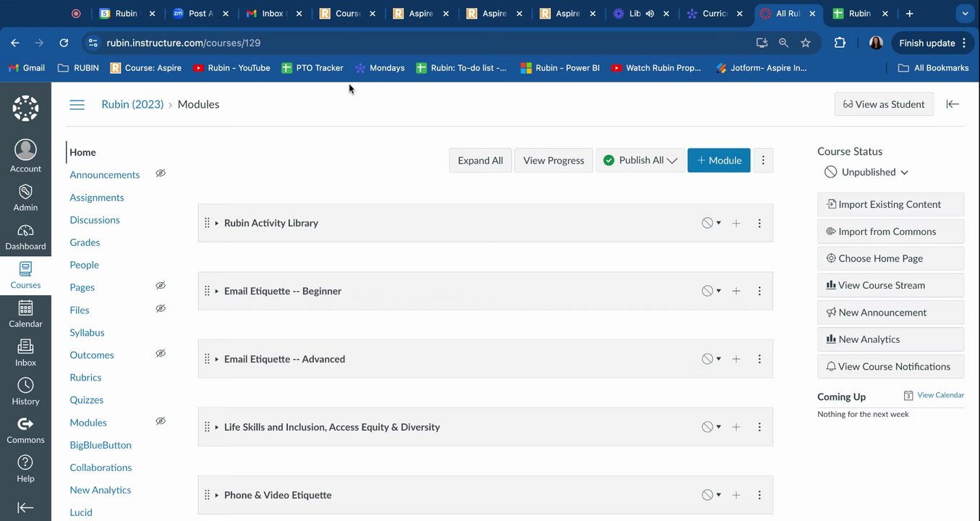Click the hamburger course menu icon
Screen dimensions: 980x521
(x=77, y=105)
